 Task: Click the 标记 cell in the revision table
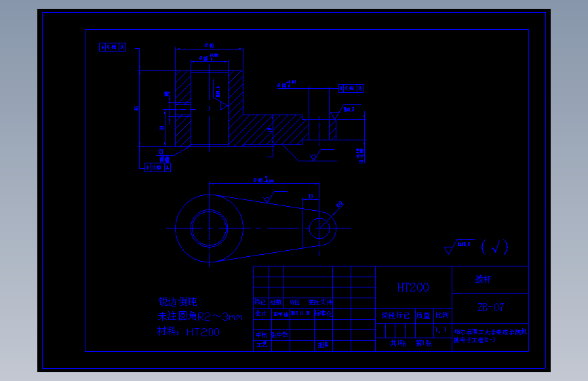tap(260, 302)
